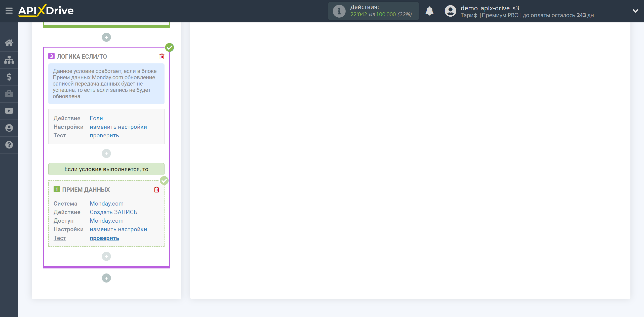Open the help question mark icon
644x317 pixels.
pyautogui.click(x=9, y=145)
